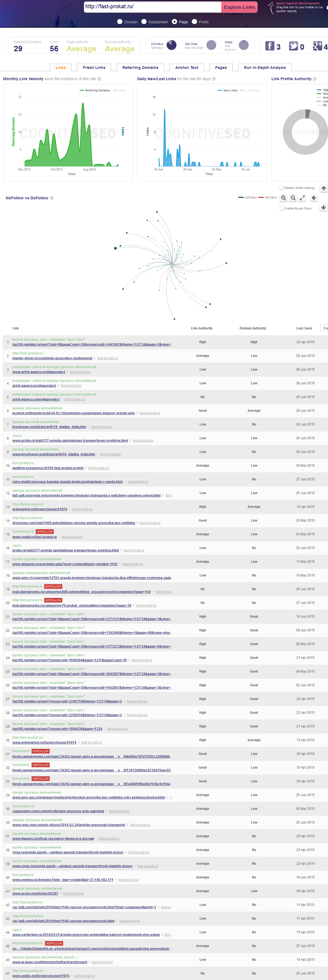This screenshot has height=980, width=328.
Task: Enable Mouse Zoom checkbox
Action: [x=282, y=208]
